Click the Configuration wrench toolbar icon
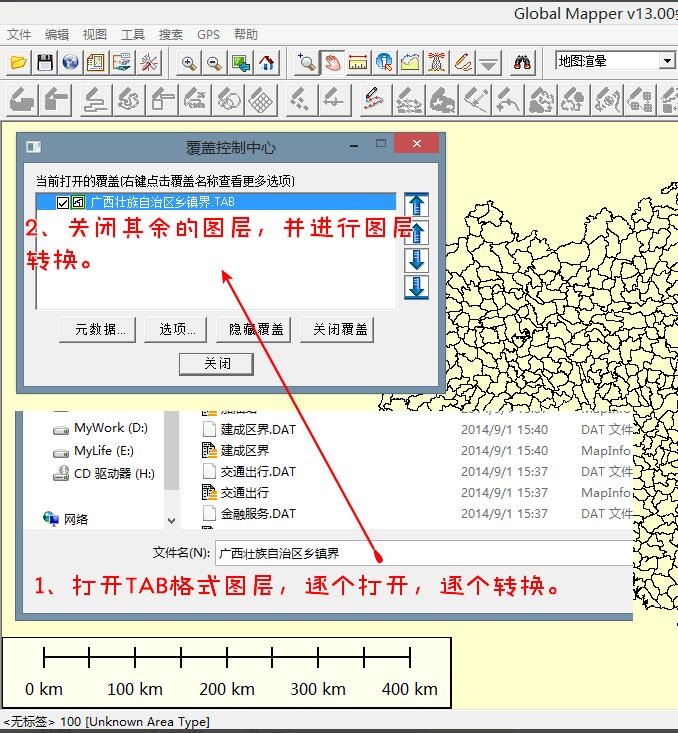This screenshot has height=733, width=678. pos(149,62)
